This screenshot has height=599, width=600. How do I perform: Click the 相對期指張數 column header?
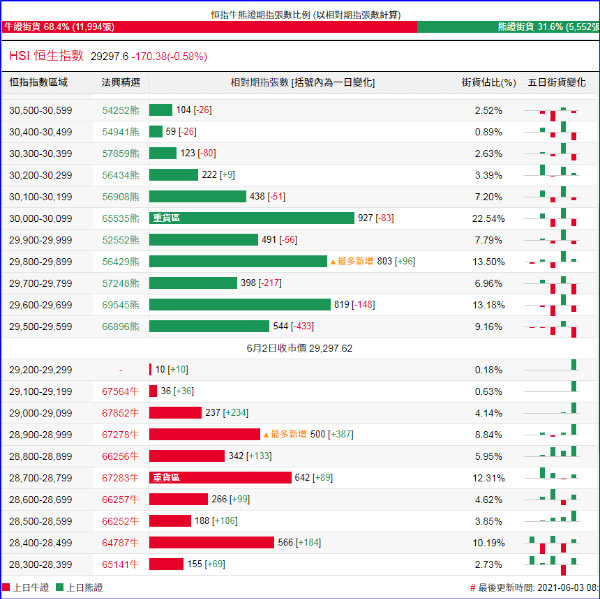(x=303, y=82)
